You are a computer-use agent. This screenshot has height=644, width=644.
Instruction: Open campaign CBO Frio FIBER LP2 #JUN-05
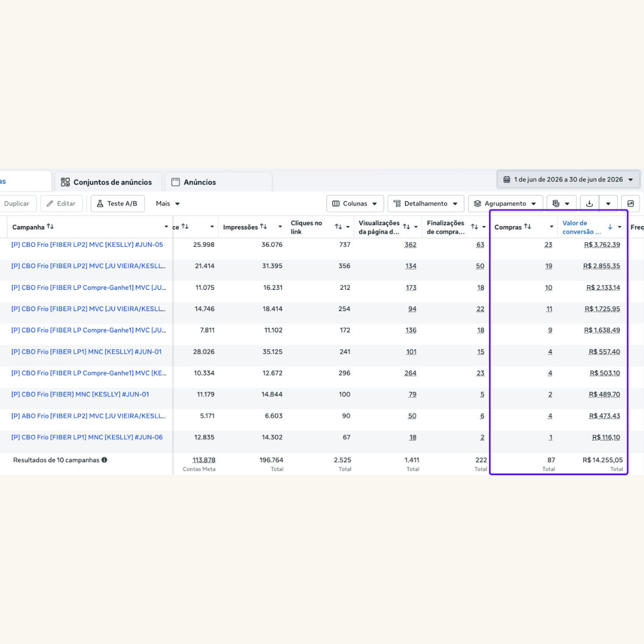pyautogui.click(x=87, y=244)
